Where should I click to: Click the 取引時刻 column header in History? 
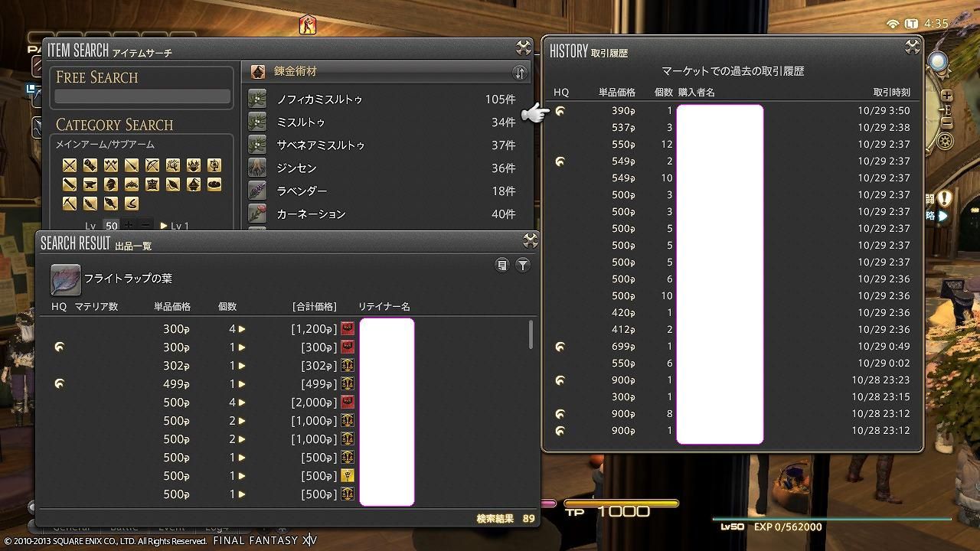coord(891,92)
